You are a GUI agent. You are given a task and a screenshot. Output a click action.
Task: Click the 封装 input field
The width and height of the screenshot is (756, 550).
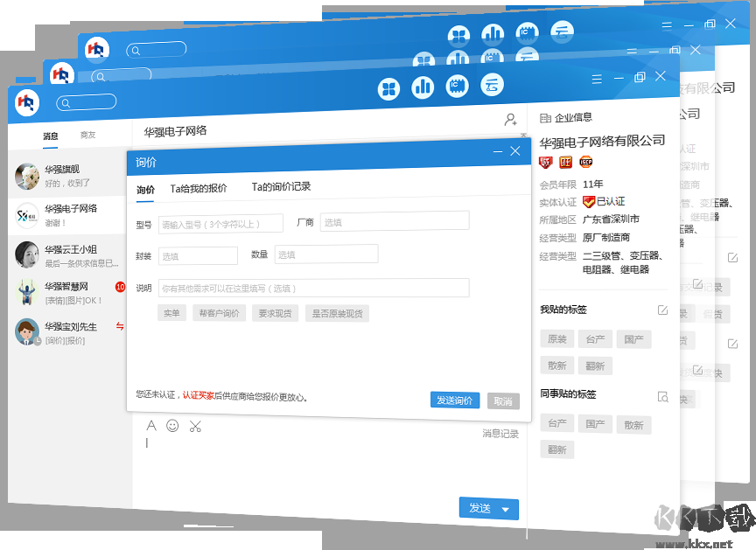click(x=198, y=255)
